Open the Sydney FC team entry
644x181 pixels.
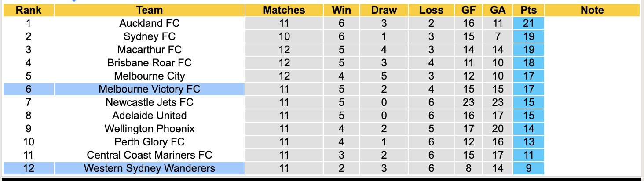pyautogui.click(x=150, y=36)
